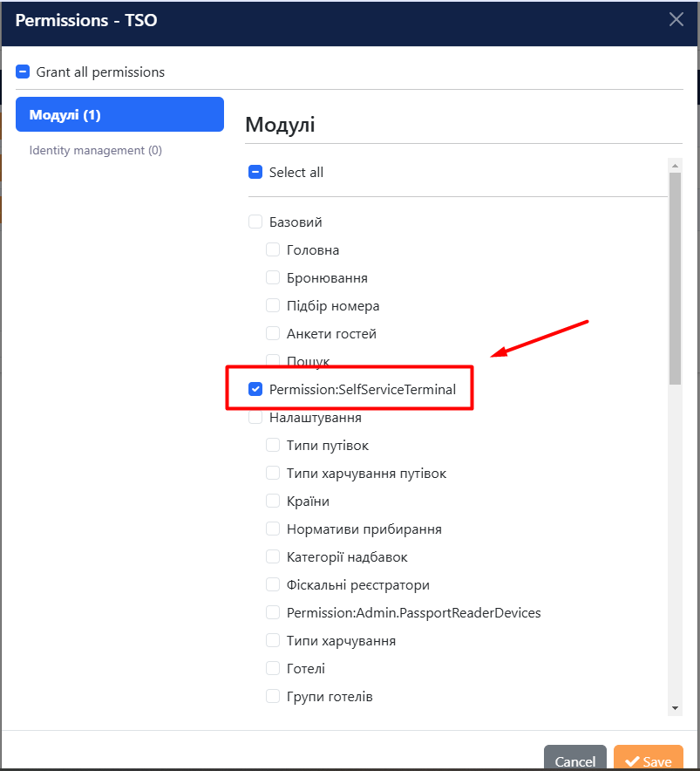Check the Типи путівок permission
This screenshot has width=700, height=771.
pos(273,446)
